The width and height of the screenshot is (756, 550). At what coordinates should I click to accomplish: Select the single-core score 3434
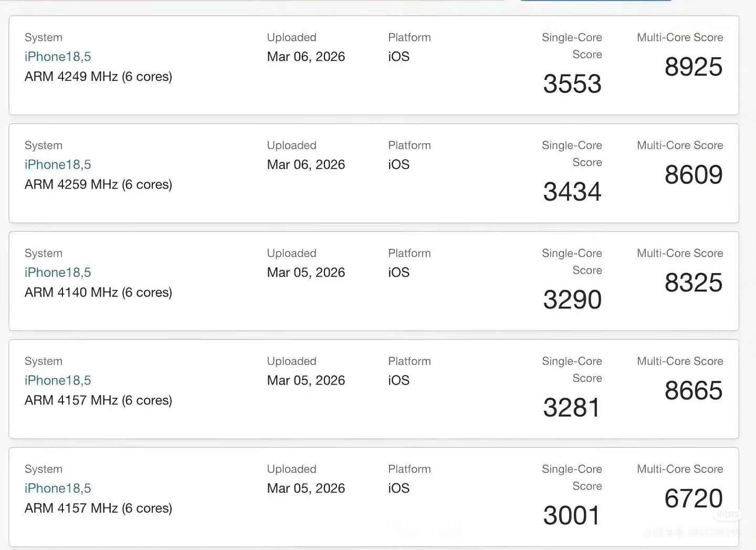572,192
